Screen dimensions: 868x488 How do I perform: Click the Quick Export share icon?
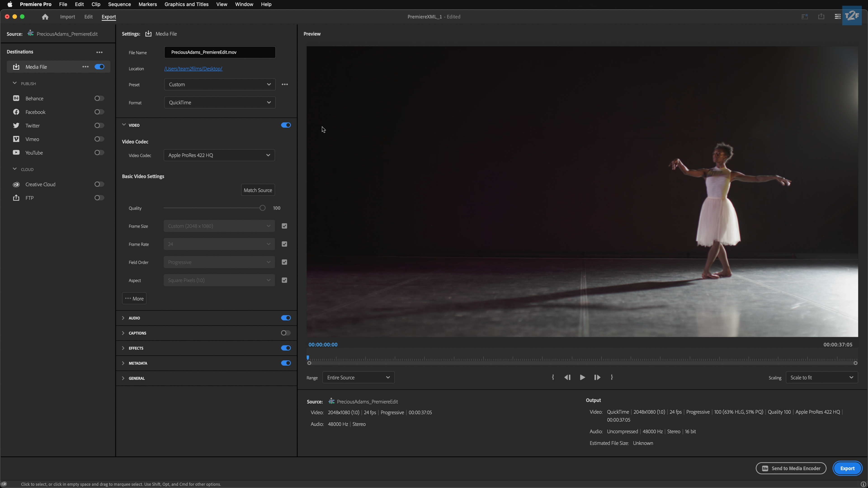coord(821,17)
